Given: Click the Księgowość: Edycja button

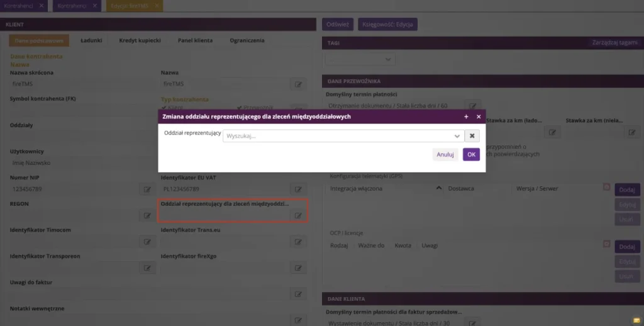Looking at the screenshot, I should [387, 25].
